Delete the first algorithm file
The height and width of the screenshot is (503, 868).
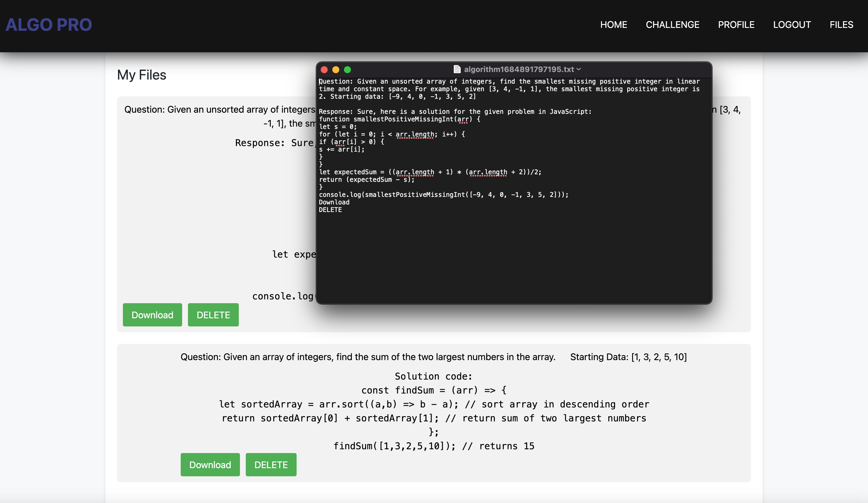[x=213, y=315]
